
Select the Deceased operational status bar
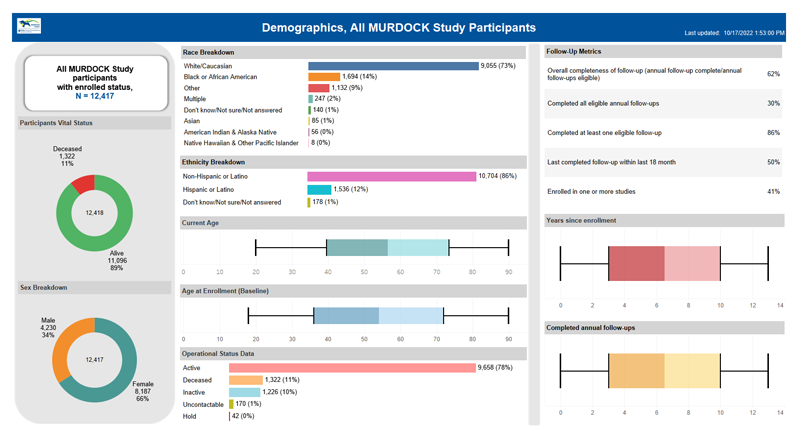(x=246, y=380)
